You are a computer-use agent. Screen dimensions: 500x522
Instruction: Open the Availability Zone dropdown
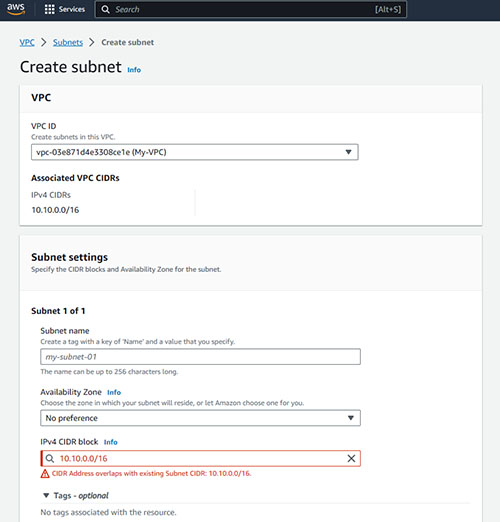[x=200, y=418]
